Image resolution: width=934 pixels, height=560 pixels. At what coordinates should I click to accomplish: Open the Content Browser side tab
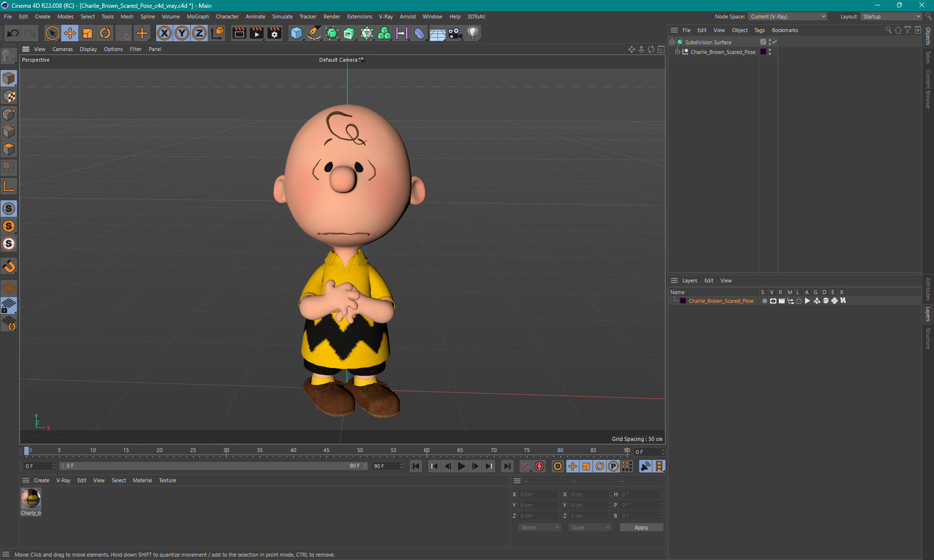coord(928,89)
